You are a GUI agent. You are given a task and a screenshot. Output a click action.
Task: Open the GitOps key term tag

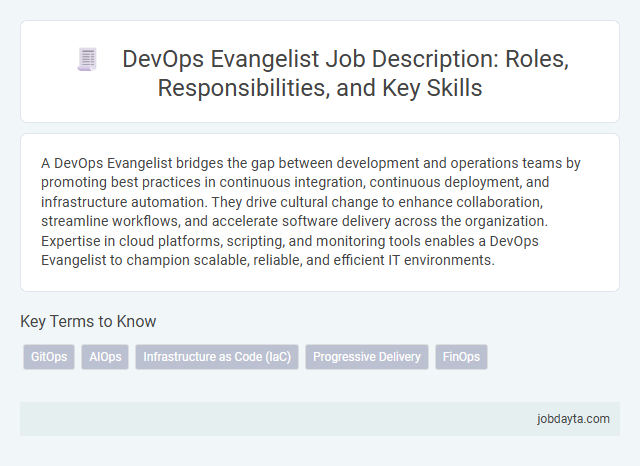point(49,357)
